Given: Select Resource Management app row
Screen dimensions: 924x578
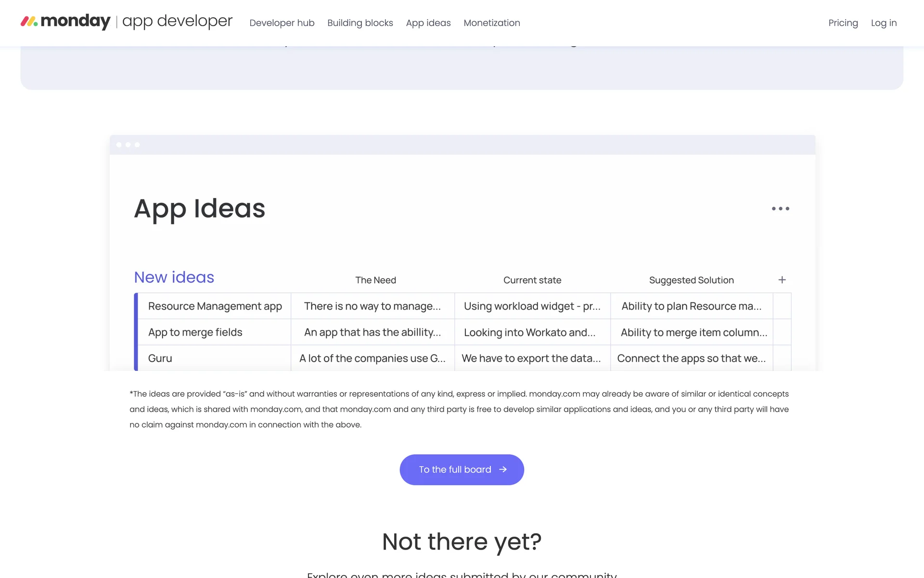Looking at the screenshot, I should tap(215, 306).
